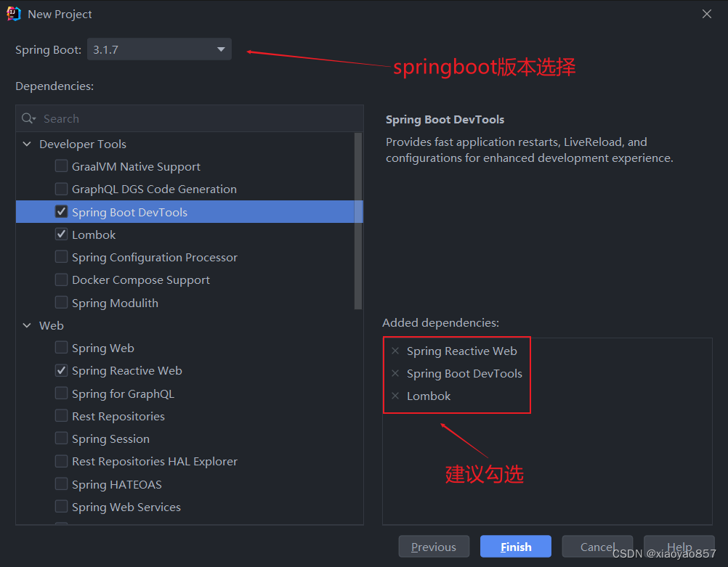Remove Lombok from added dependencies
Viewport: 728px width, 567px height.
395,396
